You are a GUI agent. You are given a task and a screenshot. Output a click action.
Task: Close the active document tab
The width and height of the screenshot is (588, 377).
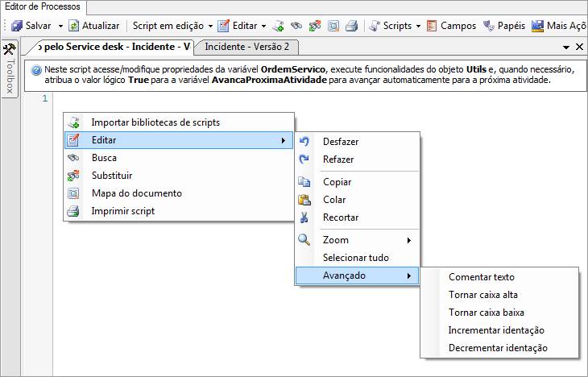(x=579, y=47)
